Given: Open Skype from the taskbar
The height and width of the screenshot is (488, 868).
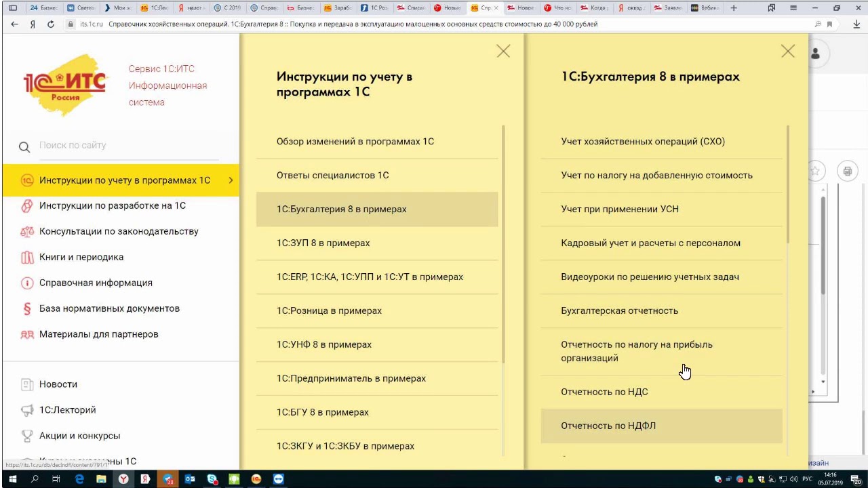Looking at the screenshot, I should click(212, 479).
